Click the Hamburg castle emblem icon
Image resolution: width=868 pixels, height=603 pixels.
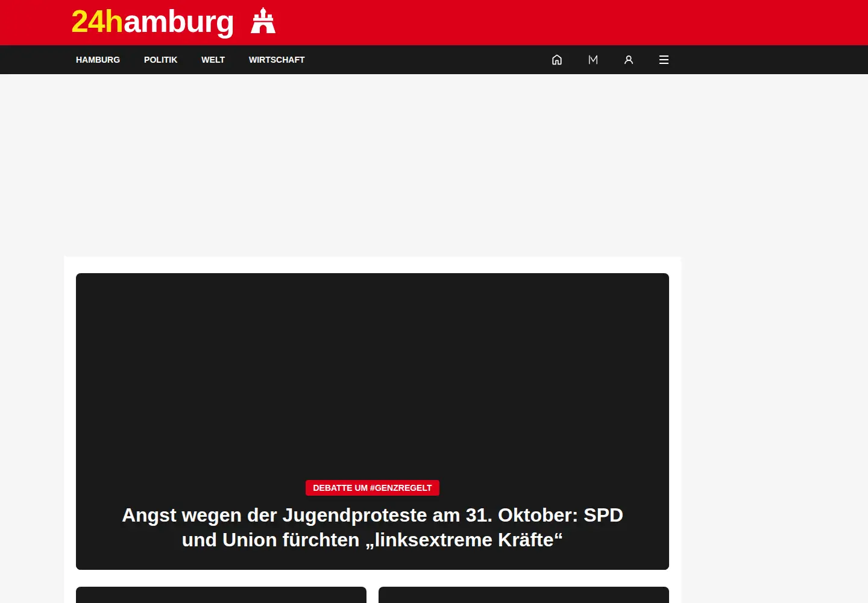coord(263,21)
